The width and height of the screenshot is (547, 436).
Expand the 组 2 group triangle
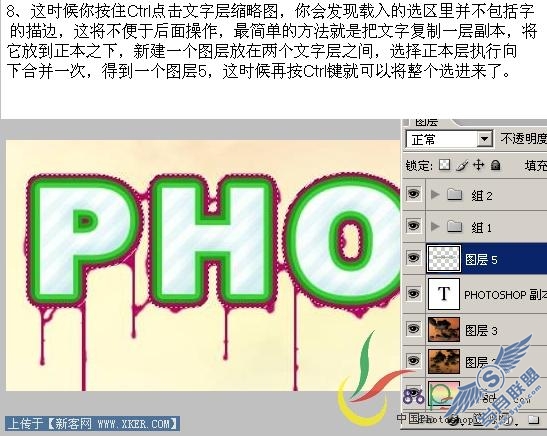point(435,194)
